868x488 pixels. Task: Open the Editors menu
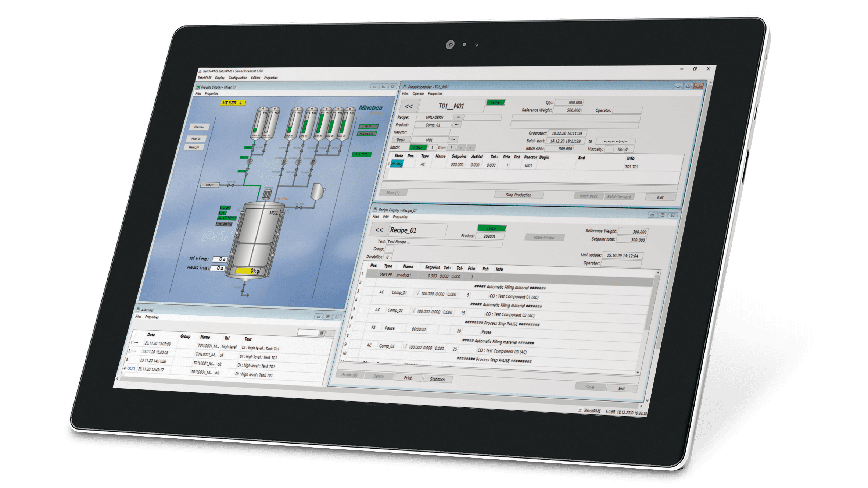pyautogui.click(x=256, y=78)
